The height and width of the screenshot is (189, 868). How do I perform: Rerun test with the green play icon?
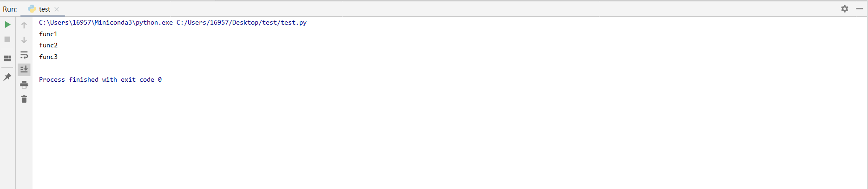tap(7, 25)
